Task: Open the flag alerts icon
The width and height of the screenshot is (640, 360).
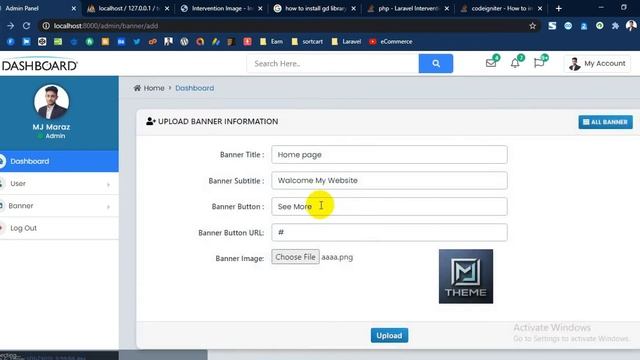Action: click(539, 63)
